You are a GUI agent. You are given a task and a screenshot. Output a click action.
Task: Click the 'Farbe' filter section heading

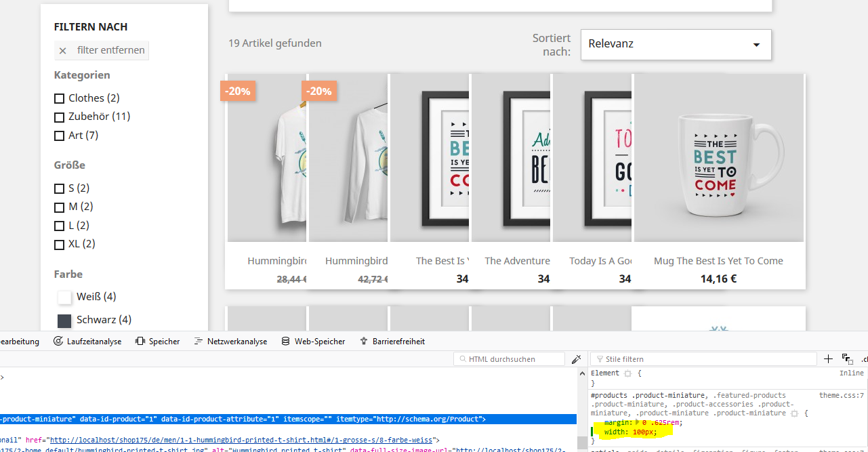point(68,274)
